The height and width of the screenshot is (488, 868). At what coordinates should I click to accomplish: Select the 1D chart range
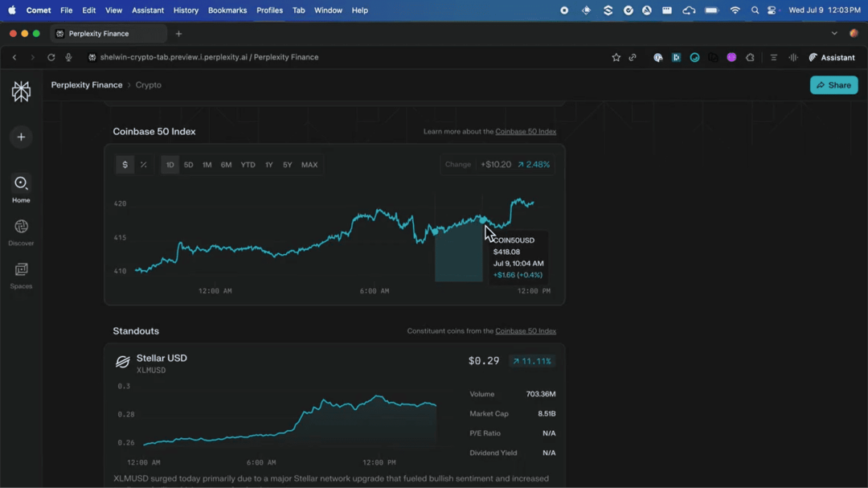tap(170, 165)
